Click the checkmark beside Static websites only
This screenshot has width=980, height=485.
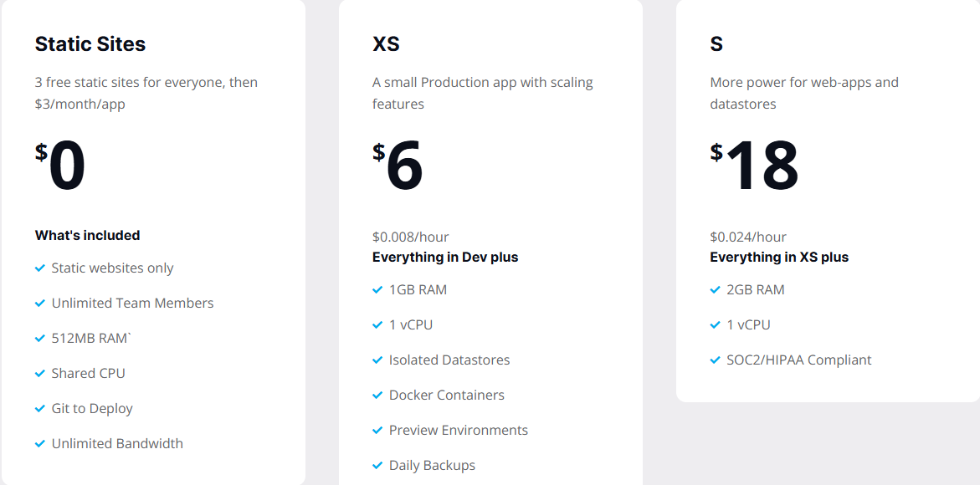(x=40, y=268)
